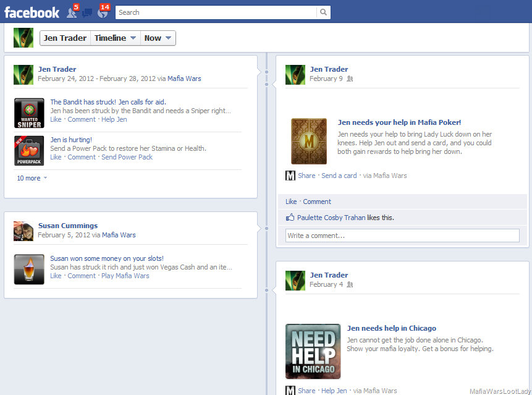
Task: Open Jen Trader name on February 9 post
Action: (329, 69)
